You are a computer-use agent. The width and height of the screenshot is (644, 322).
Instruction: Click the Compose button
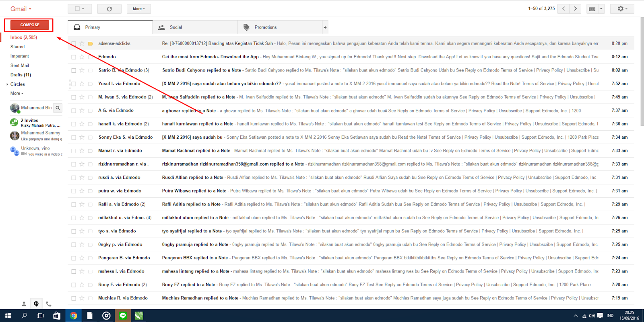(x=30, y=25)
